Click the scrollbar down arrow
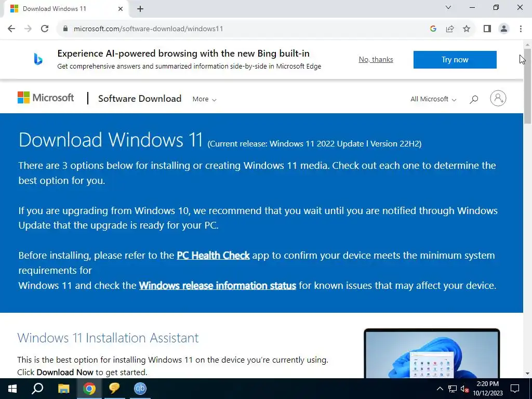Viewport: 532px width, 399px height. point(528,374)
